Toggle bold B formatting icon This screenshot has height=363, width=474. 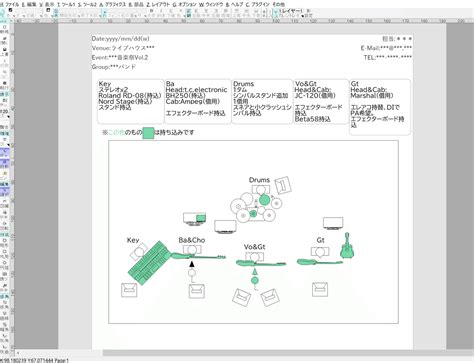coord(151,11)
